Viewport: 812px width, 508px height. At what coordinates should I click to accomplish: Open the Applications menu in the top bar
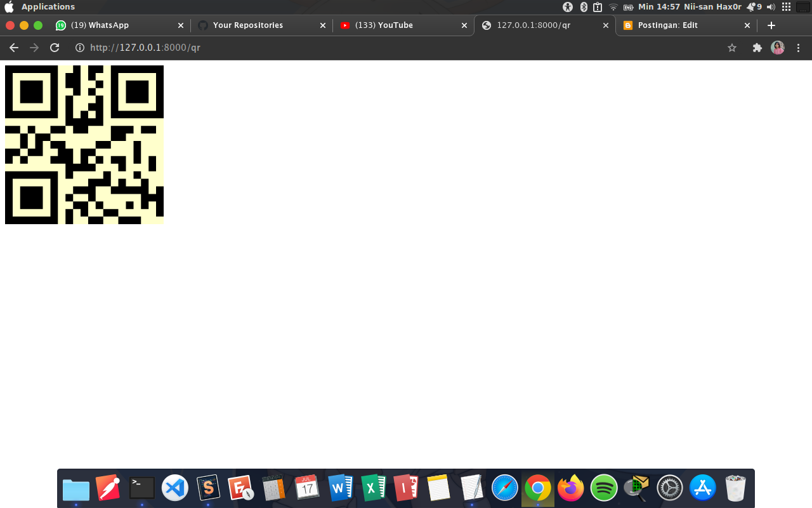point(48,7)
